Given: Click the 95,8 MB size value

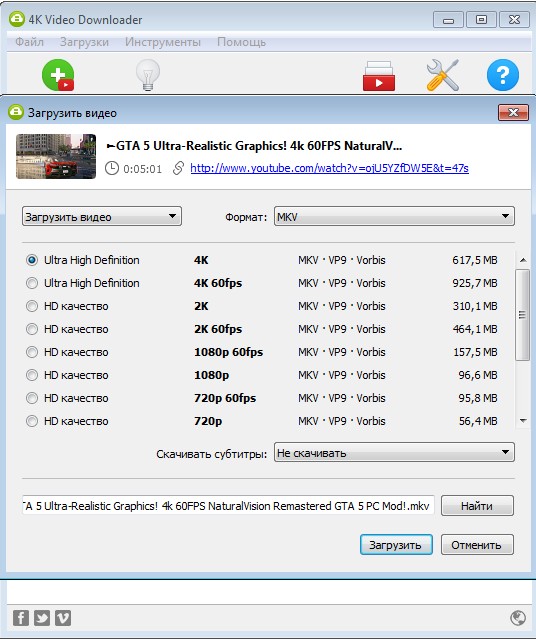Looking at the screenshot, I should pyautogui.click(x=478, y=398).
